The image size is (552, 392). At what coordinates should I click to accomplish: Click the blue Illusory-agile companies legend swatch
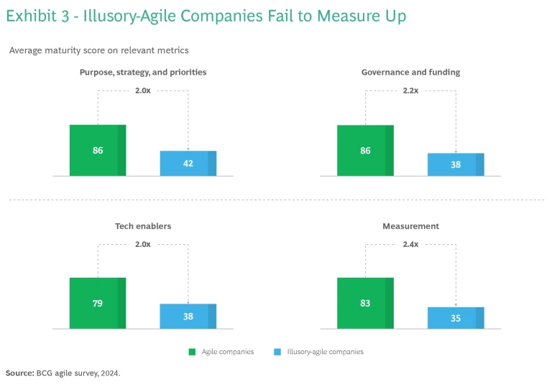coord(277,352)
